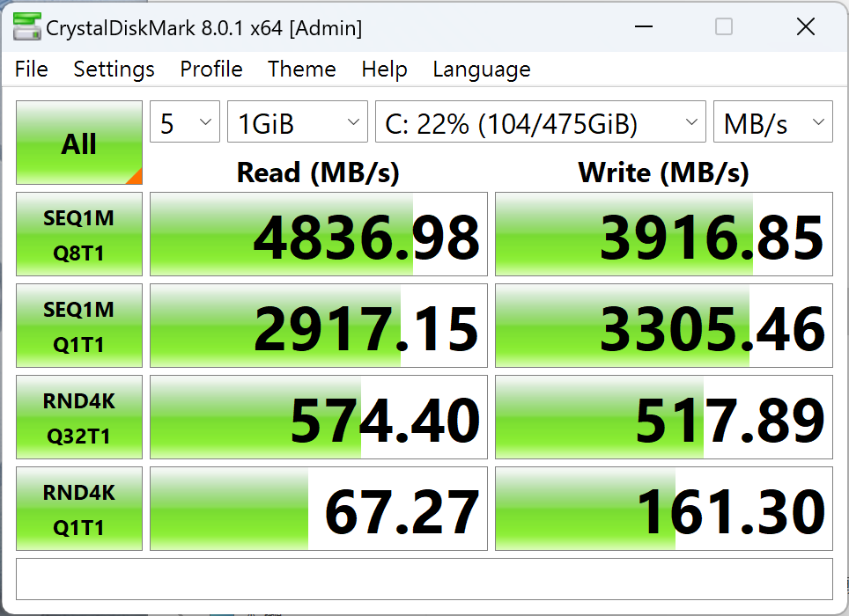The width and height of the screenshot is (849, 616).
Task: Minimize the CrystalDiskMark window
Action: pos(644,26)
